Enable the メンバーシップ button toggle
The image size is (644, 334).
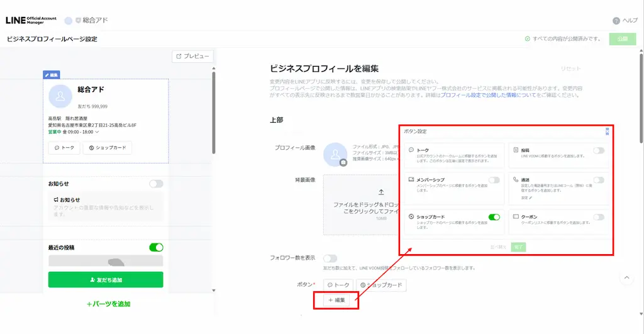[x=494, y=180]
